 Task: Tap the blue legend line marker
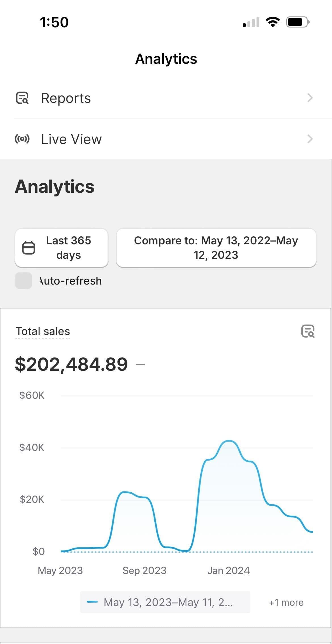pyautogui.click(x=92, y=602)
